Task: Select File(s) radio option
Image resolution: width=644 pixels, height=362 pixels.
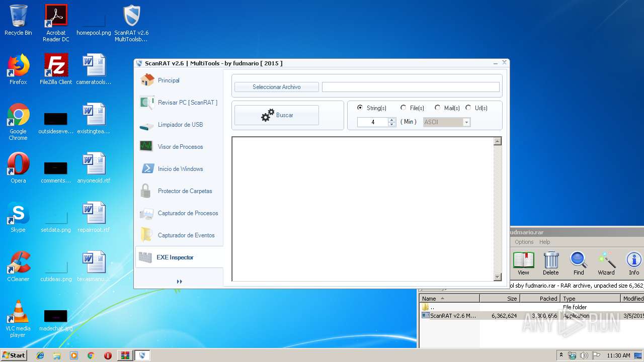Action: pos(412,108)
